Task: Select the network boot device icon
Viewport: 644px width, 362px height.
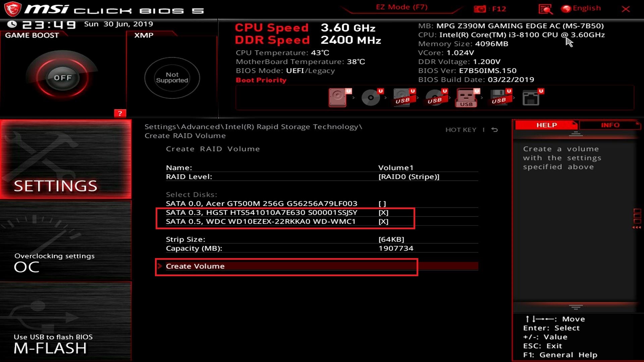Action: click(531, 98)
